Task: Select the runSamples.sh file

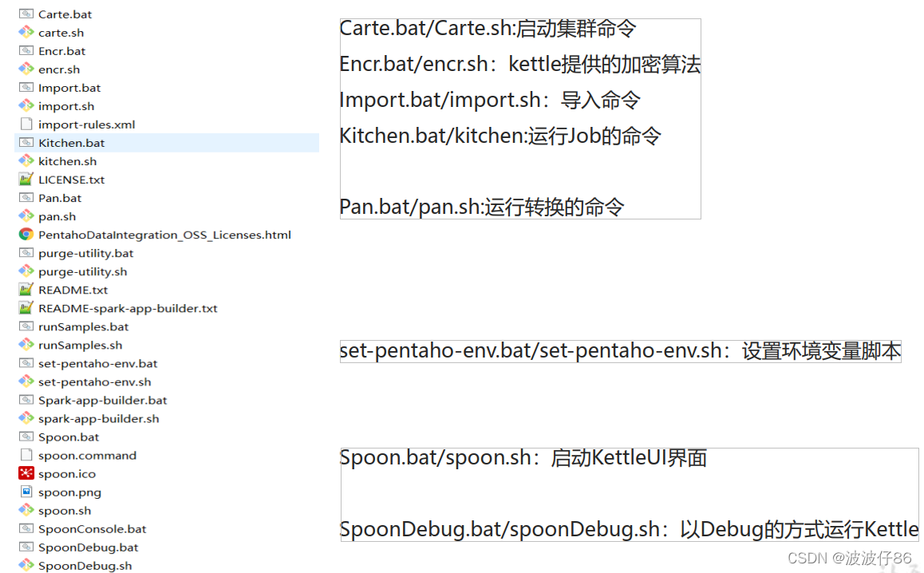Action: (80, 345)
